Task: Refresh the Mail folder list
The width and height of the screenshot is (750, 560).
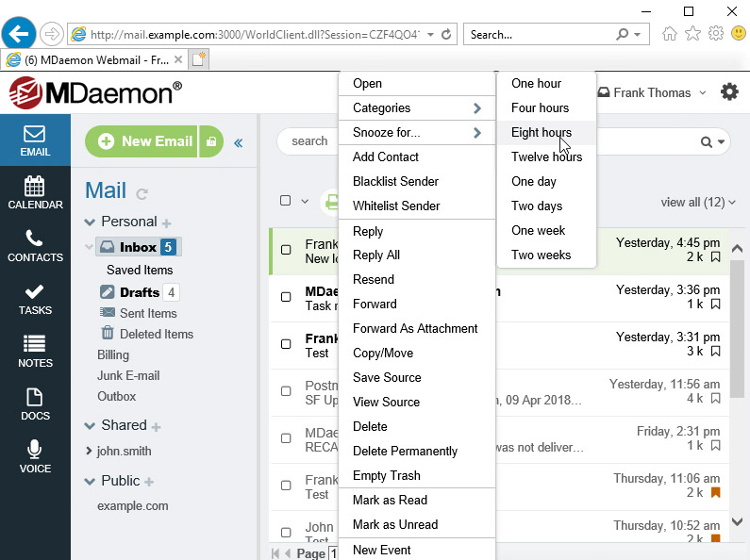Action: click(142, 193)
